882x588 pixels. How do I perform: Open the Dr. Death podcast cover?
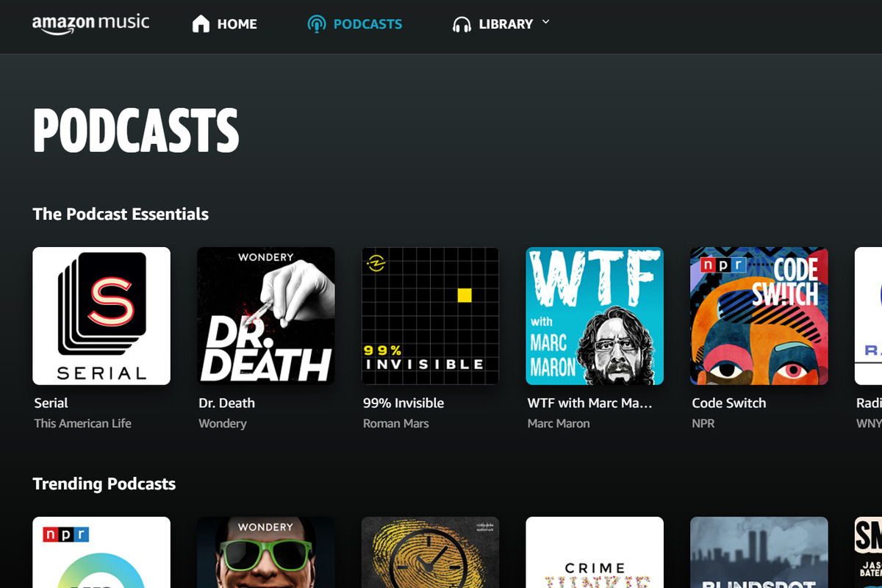(265, 315)
